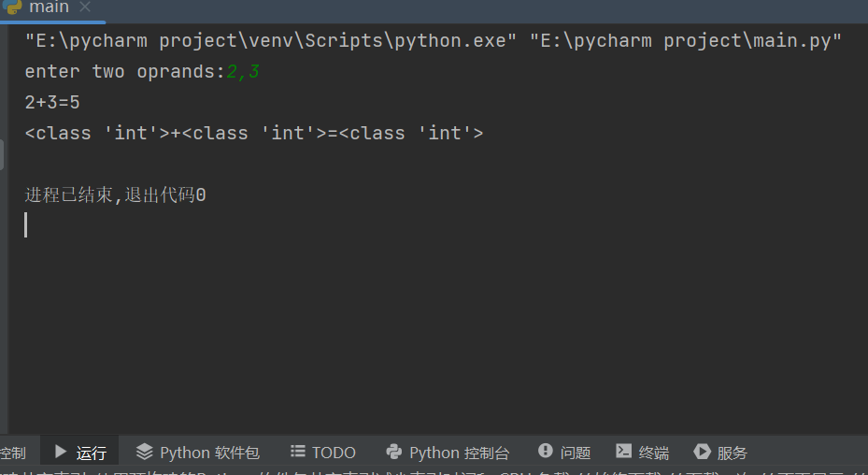Screen dimensions: 868x475
Task: Click the Terminal (终端) icon
Action: (x=624, y=453)
